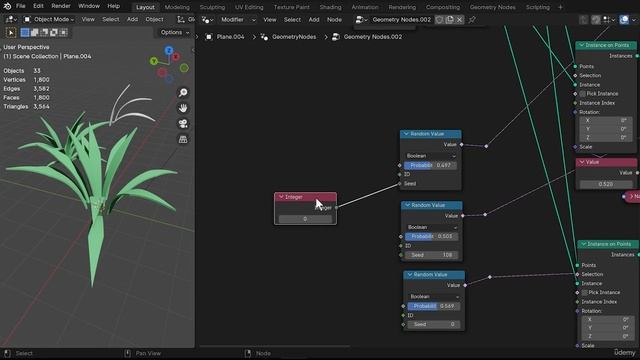Screen dimensions: 640x360
Task: Add a new workspace with plus icon
Action: tap(560, 7)
